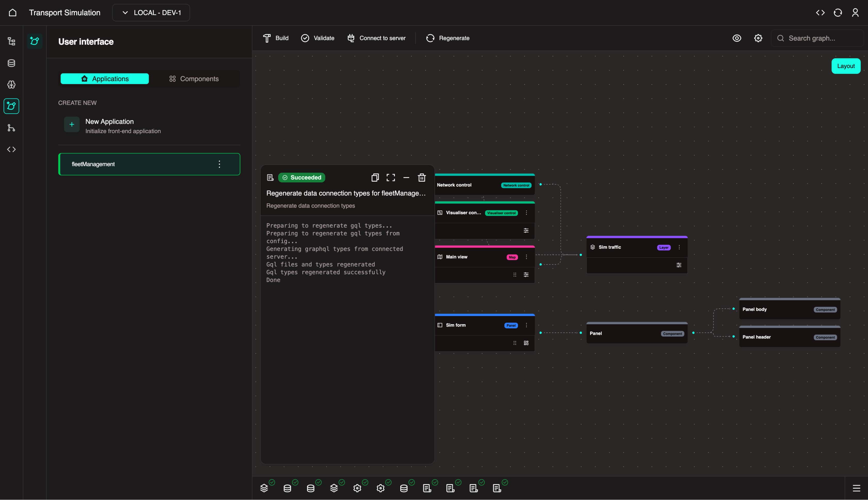This screenshot has height=500, width=868.
Task: Click the map icon on the Main view node
Action: [440, 257]
